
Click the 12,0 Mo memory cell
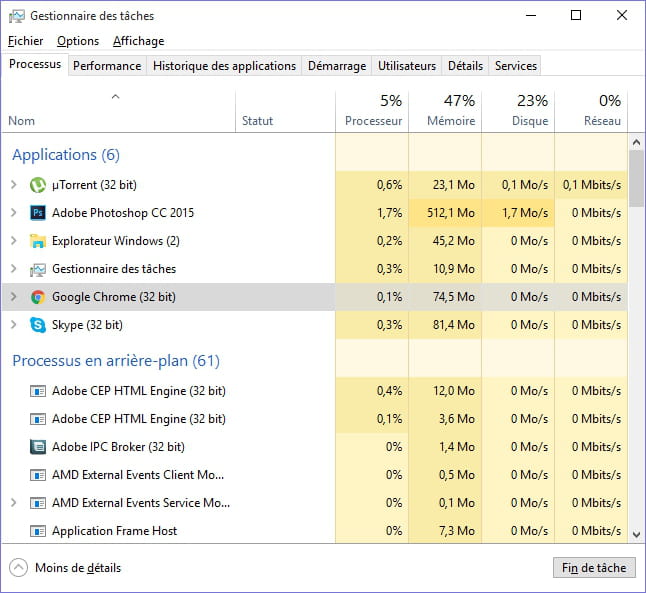(x=445, y=391)
